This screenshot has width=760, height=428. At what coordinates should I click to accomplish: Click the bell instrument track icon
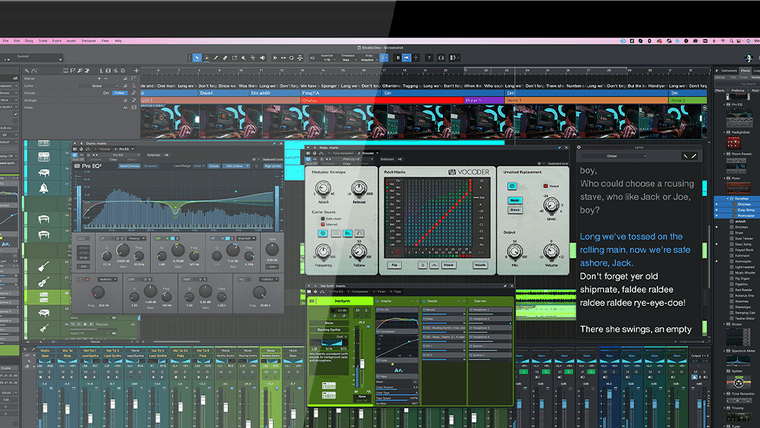click(x=45, y=189)
